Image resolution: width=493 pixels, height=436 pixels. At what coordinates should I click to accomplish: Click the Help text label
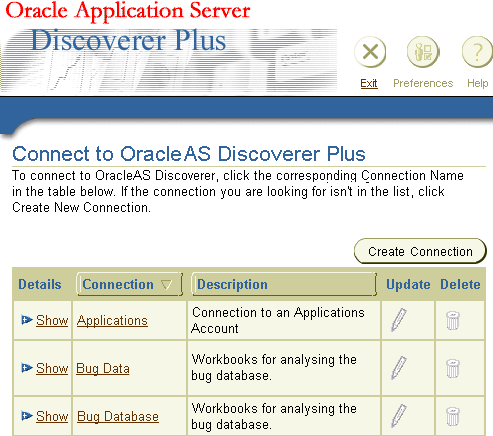[477, 83]
